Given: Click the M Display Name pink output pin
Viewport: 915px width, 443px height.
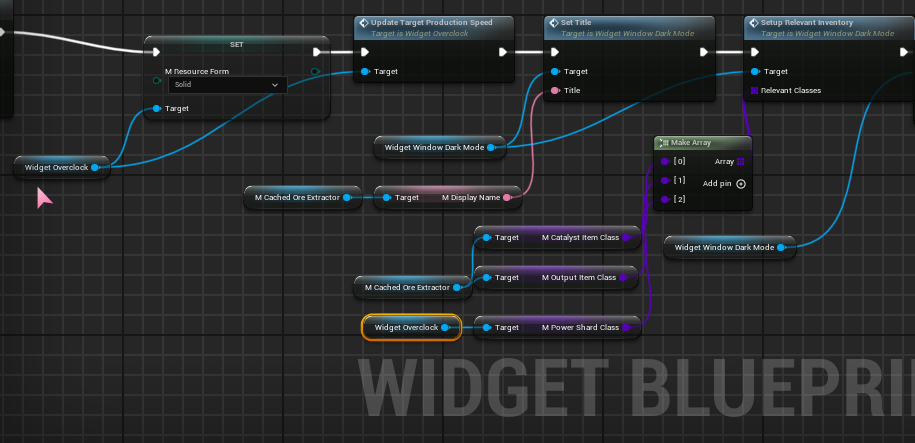Looking at the screenshot, I should [507, 198].
